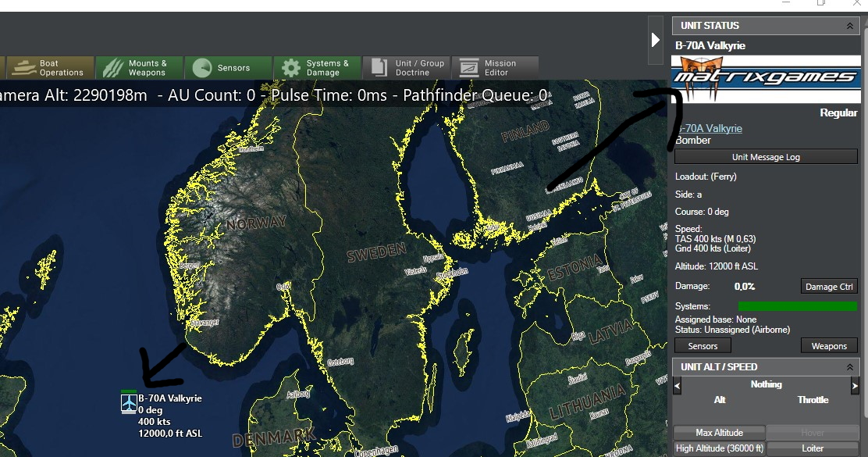Collapse the UNIT ALT / SPEED section
This screenshot has width=868, height=457.
pos(850,367)
